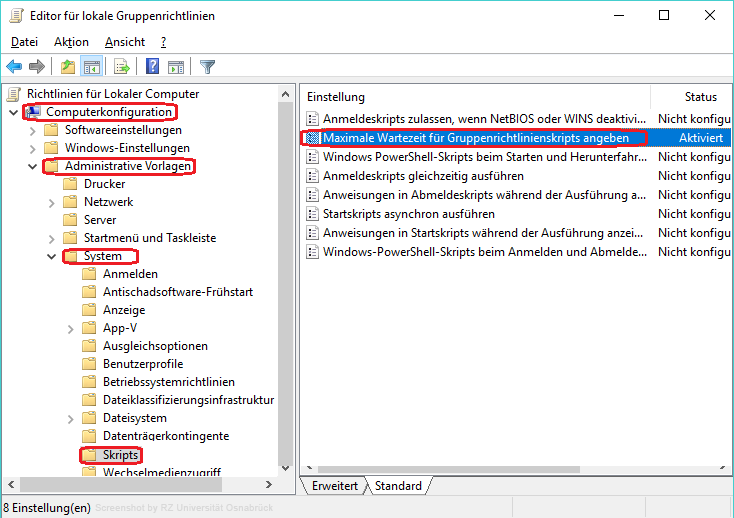This screenshot has width=734, height=518.
Task: Collapse the Computerkonfiguration tree node
Action: click(x=13, y=112)
